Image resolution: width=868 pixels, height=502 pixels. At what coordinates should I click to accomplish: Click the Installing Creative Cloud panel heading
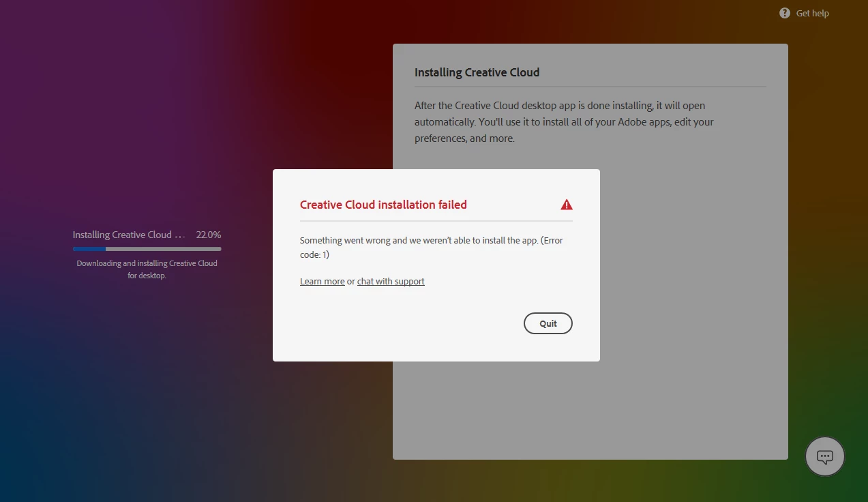point(477,72)
